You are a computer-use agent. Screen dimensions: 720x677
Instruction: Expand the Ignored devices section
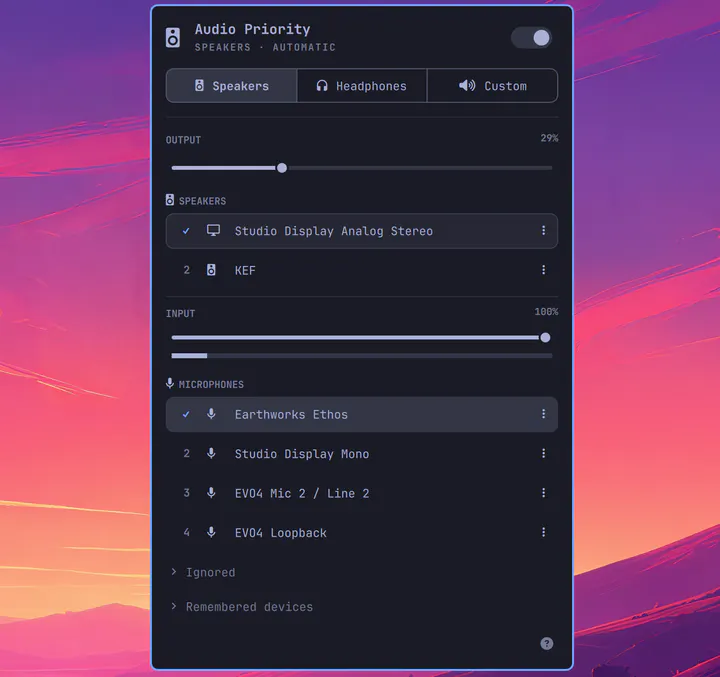[203, 572]
